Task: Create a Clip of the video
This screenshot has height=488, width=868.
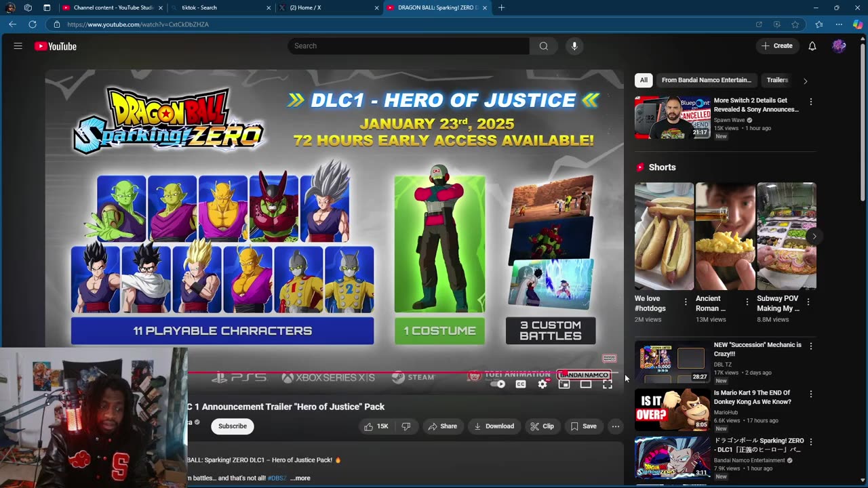Action: point(542,426)
